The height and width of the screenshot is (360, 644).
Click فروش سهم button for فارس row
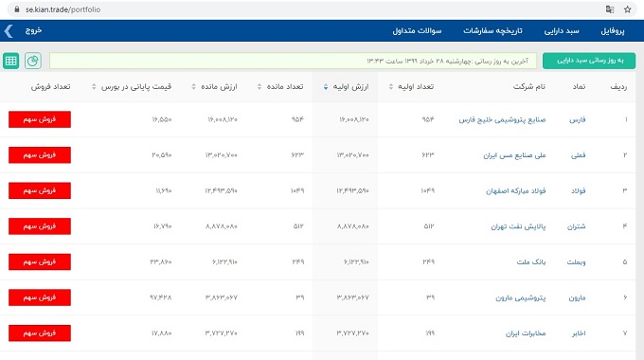[40, 119]
